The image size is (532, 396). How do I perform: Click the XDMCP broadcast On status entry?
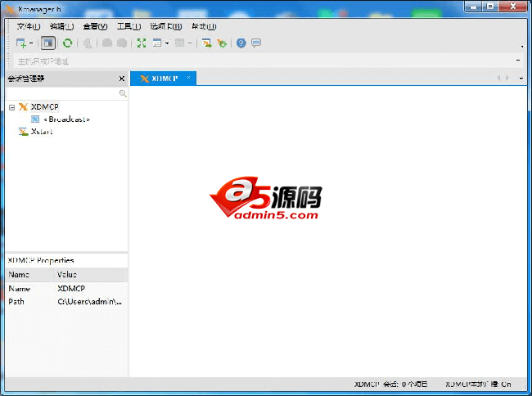click(479, 385)
